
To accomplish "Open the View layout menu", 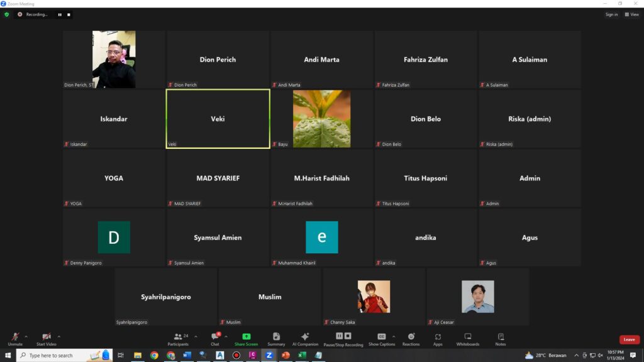I will 632,14.
